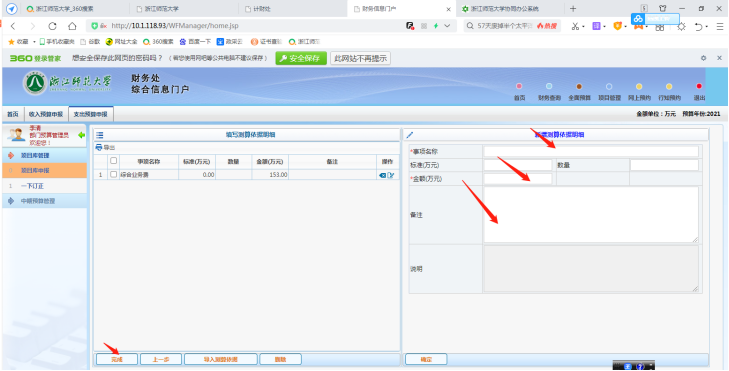This screenshot has height=371, width=729.
Task: Click the 完成 button
Action: click(117, 359)
